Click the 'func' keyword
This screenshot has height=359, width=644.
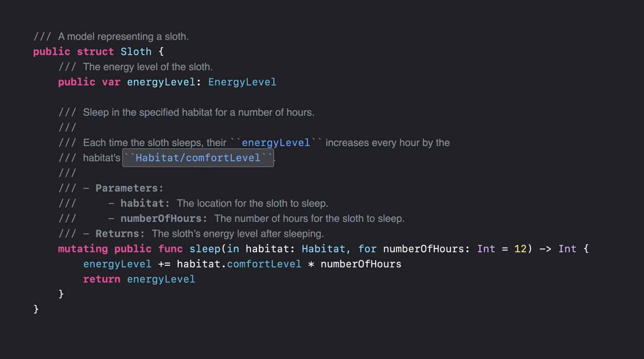point(171,249)
